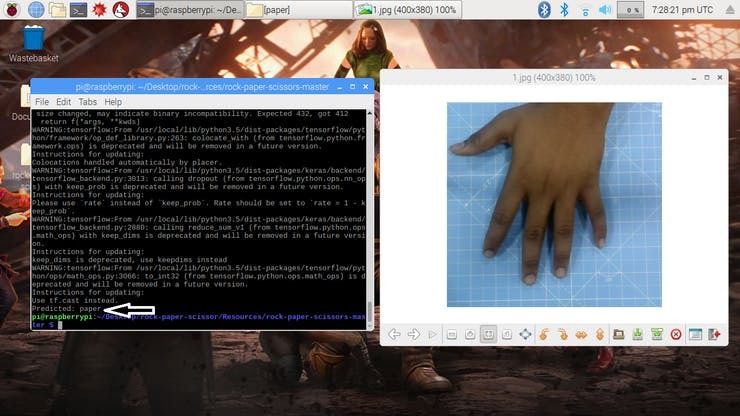Click the zoom out icon
The width and height of the screenshot is (740, 416).
coord(452,334)
